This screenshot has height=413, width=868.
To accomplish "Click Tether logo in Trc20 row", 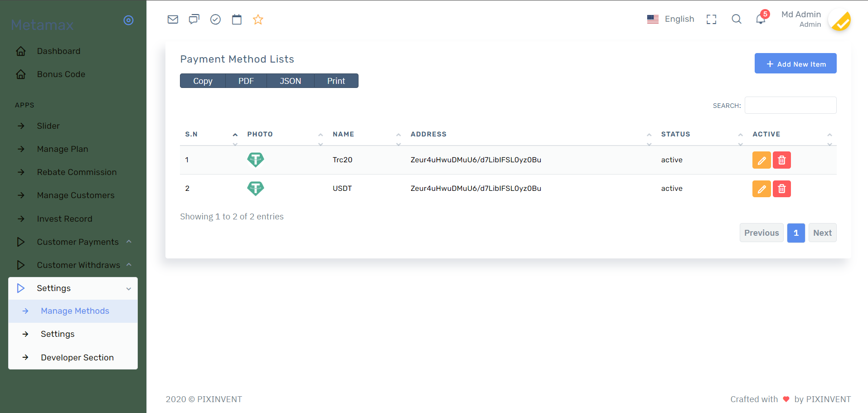I will coord(256,160).
